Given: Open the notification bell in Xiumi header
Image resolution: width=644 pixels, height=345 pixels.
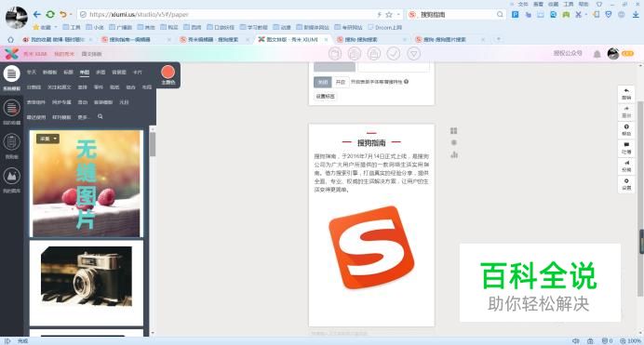Looking at the screenshot, I should 597,54.
